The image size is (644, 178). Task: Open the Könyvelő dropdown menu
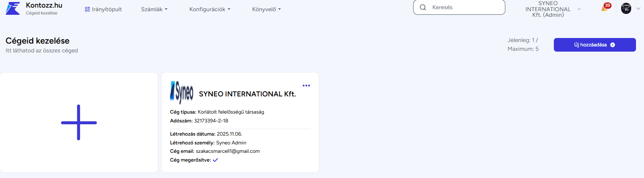coord(266,9)
